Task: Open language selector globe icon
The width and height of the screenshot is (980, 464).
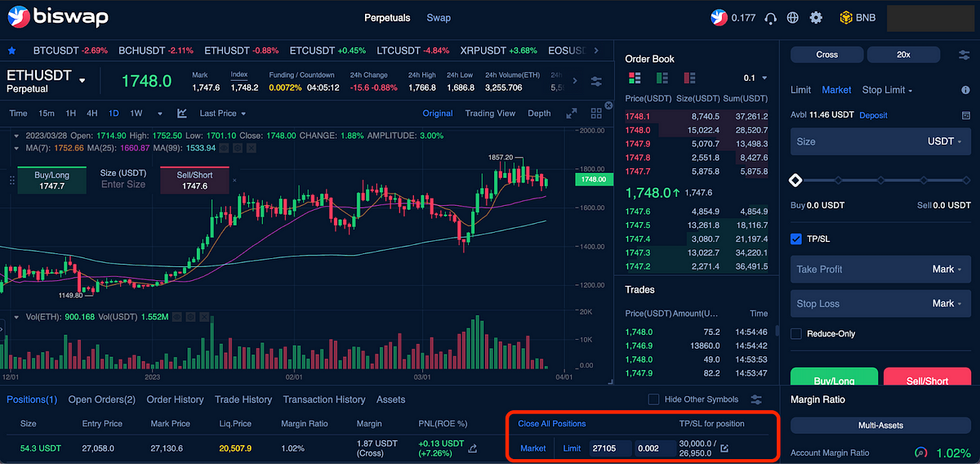Action: coord(792,17)
